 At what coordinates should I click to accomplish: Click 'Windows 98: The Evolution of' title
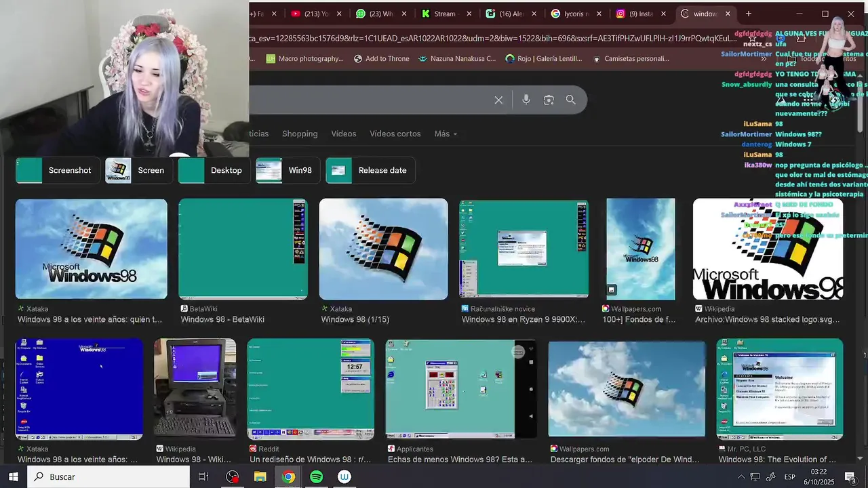[x=777, y=460]
